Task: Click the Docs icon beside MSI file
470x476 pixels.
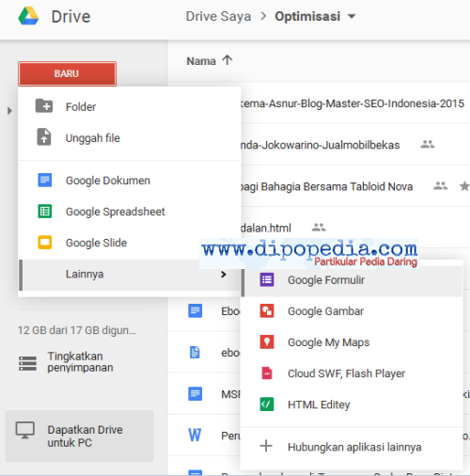Action: click(195, 394)
